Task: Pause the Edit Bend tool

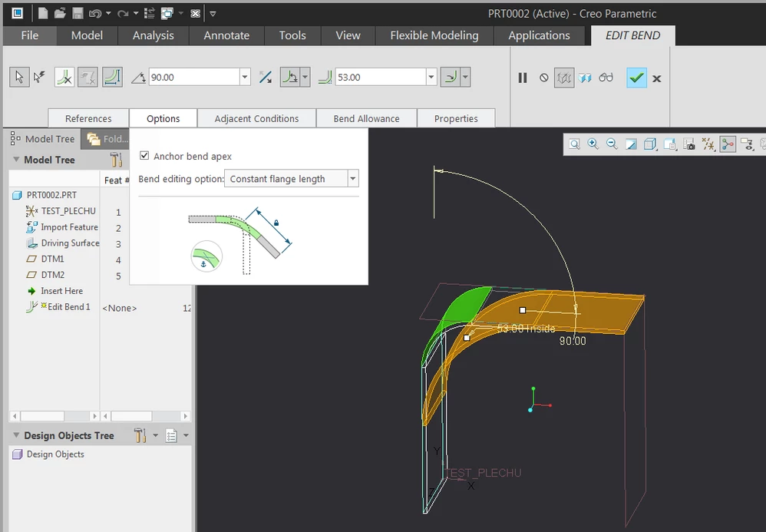Action: point(523,78)
